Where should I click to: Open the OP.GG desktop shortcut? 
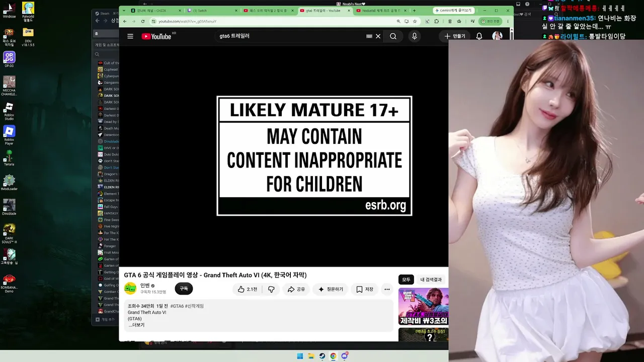tap(9, 60)
